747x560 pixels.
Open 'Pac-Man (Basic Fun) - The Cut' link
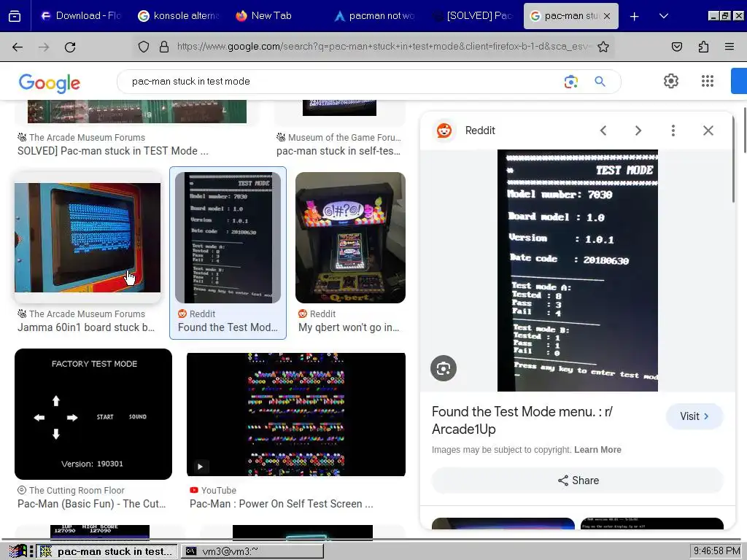[91, 504]
